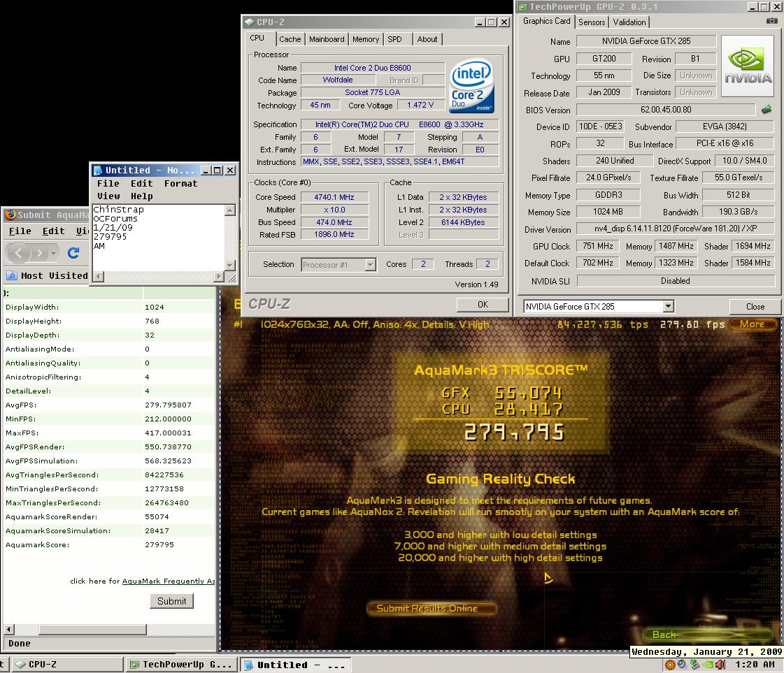The image size is (784, 673).
Task: Switch to the SPD tab in CPU-Z
Action: [x=394, y=39]
